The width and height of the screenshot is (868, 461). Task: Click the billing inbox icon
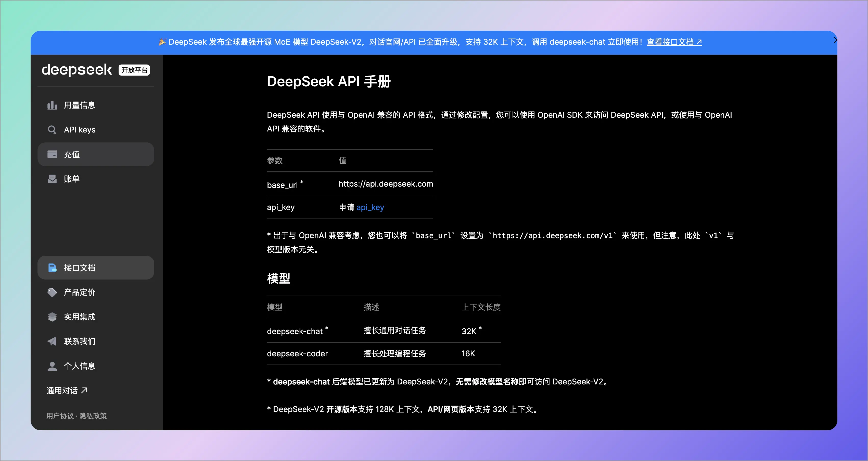(52, 179)
